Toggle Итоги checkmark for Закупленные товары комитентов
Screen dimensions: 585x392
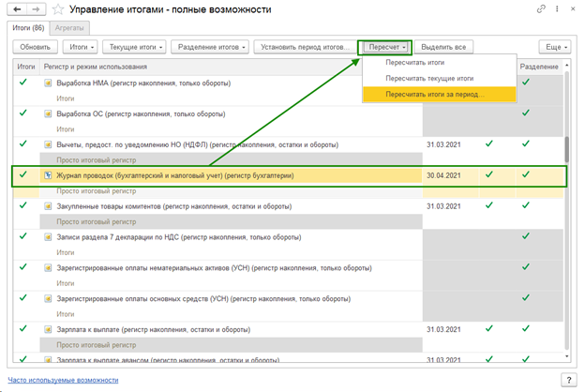(x=23, y=205)
